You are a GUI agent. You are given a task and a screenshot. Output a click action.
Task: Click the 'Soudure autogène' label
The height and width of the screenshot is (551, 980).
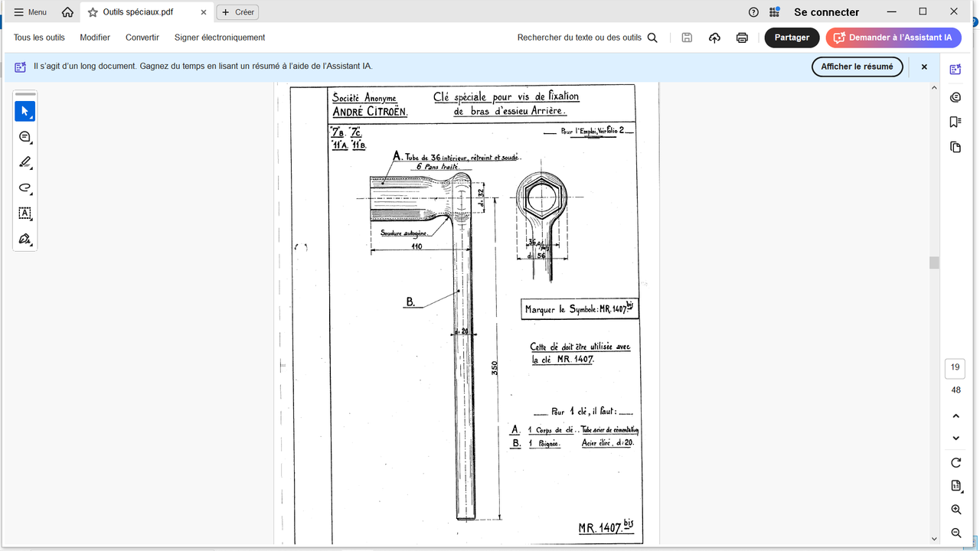click(405, 233)
